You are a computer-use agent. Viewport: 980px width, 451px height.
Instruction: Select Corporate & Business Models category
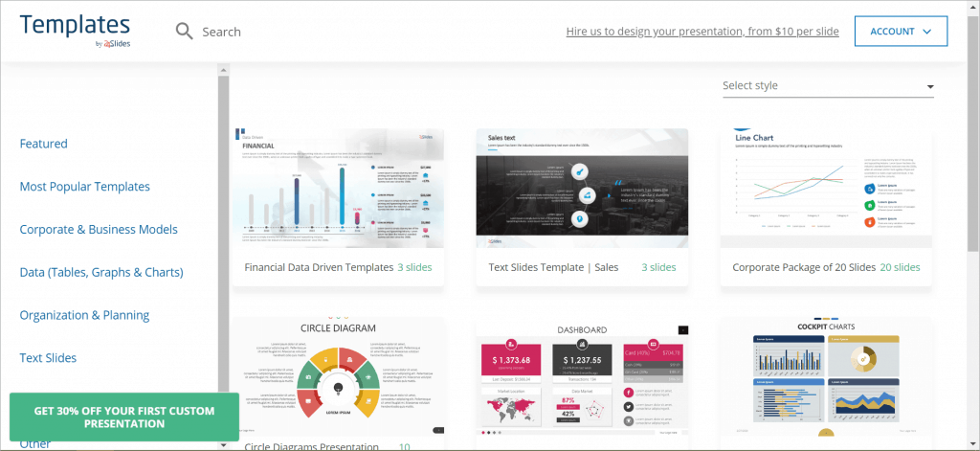point(99,230)
